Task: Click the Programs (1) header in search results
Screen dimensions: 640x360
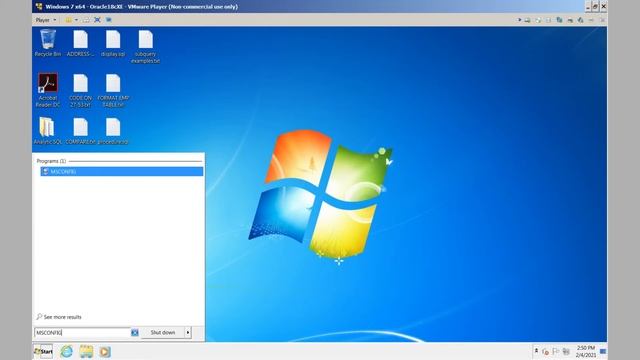Action: (x=51, y=161)
